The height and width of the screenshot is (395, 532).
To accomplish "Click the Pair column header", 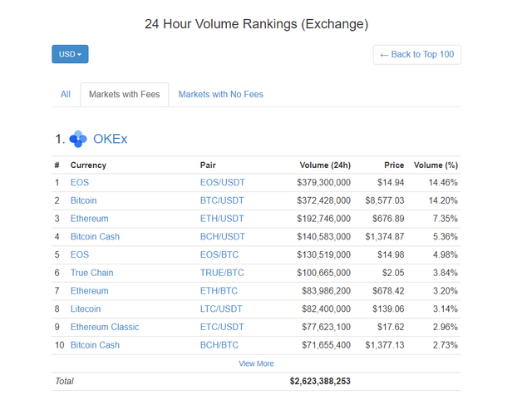I will click(x=208, y=165).
